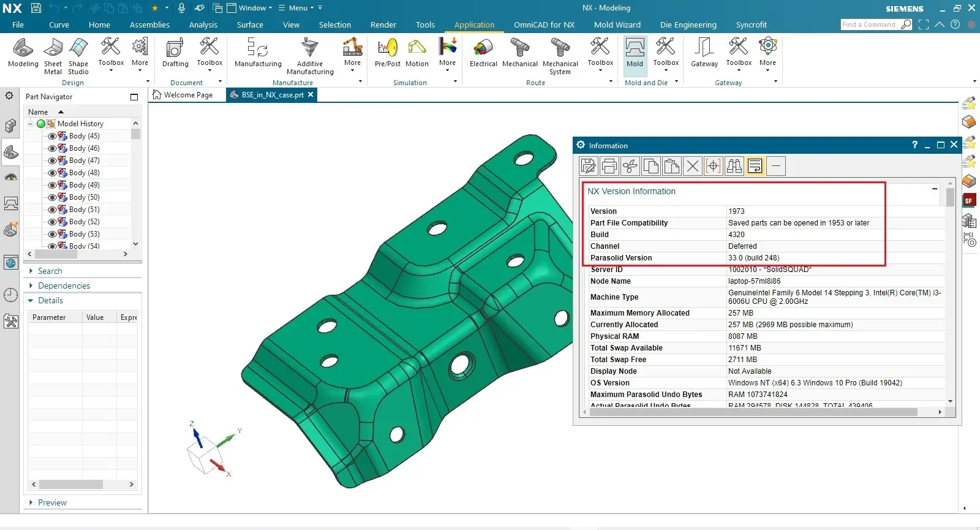The width and height of the screenshot is (980, 530).
Task: Start the Motion simulation application
Action: [x=417, y=53]
